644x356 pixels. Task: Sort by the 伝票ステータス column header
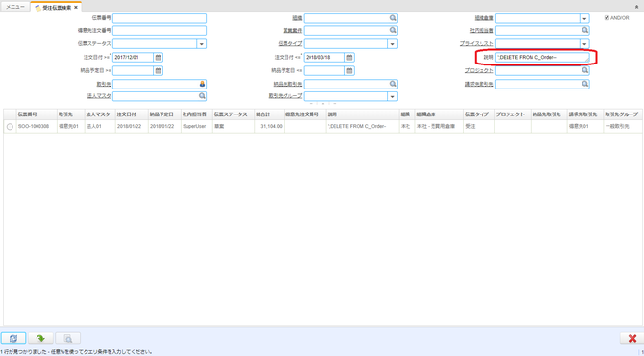click(233, 114)
